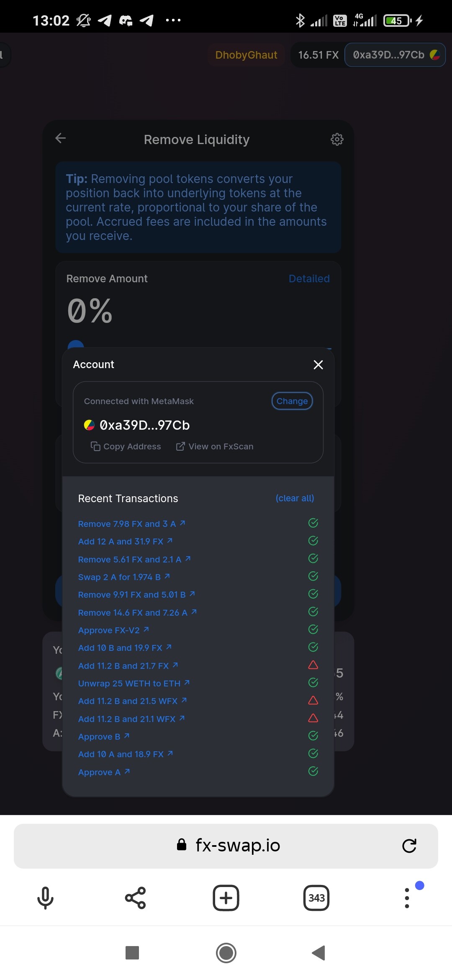Select the DhobyGhaut network badge
Viewport: 452px width, 980px height.
(246, 55)
